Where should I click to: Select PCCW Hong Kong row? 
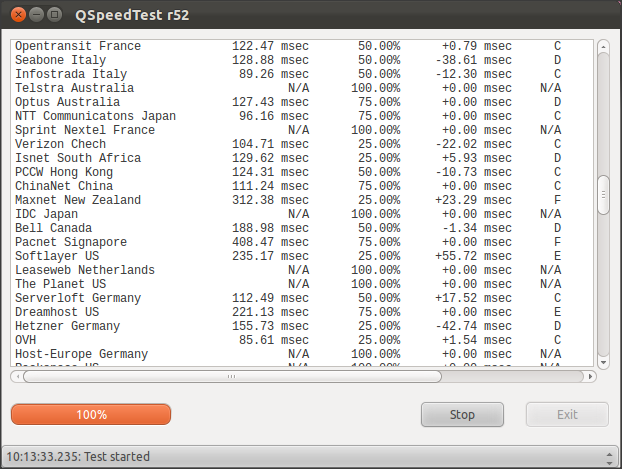tap(301, 172)
